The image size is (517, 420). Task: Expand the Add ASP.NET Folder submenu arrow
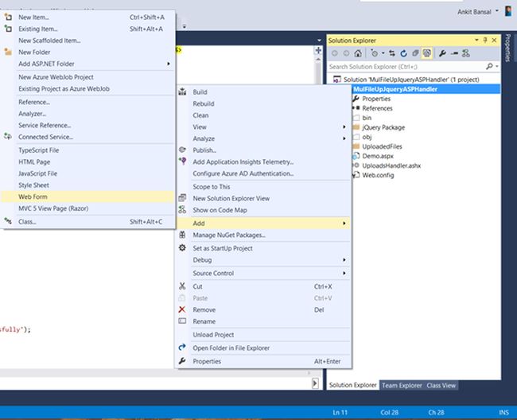pos(169,64)
